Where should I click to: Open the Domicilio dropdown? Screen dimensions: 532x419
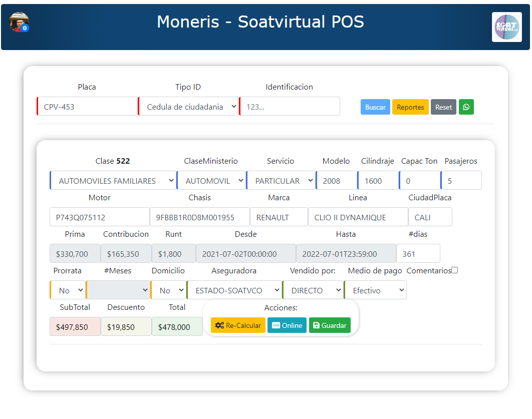tap(169, 290)
